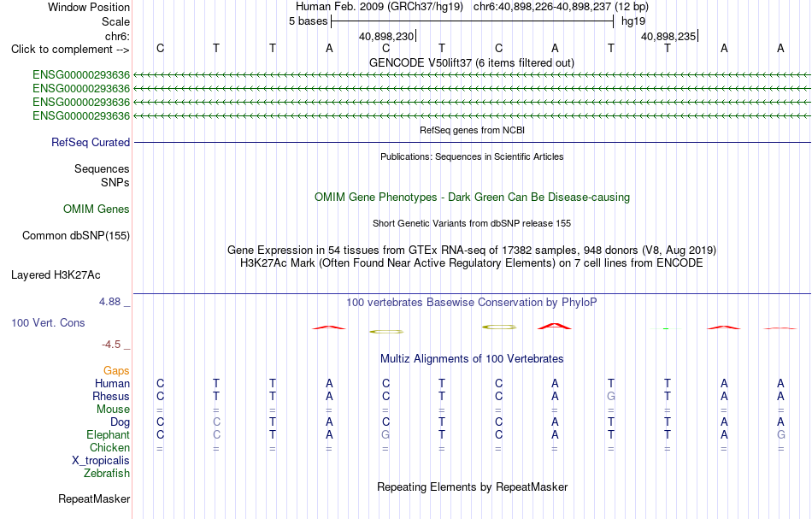The height and width of the screenshot is (519, 812).
Task: Click the Sequences track label
Action: [102, 168]
